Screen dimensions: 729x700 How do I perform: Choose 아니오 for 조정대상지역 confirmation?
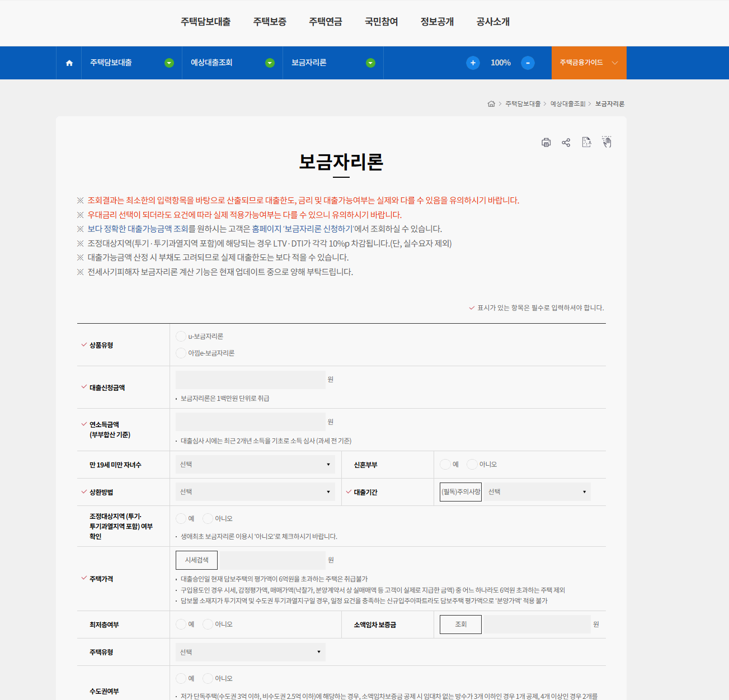(x=208, y=518)
